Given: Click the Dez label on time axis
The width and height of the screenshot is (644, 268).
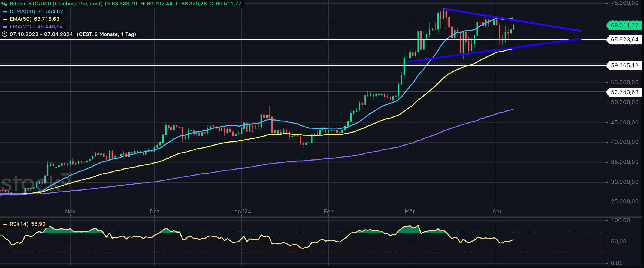Looking at the screenshot, I should [155, 212].
